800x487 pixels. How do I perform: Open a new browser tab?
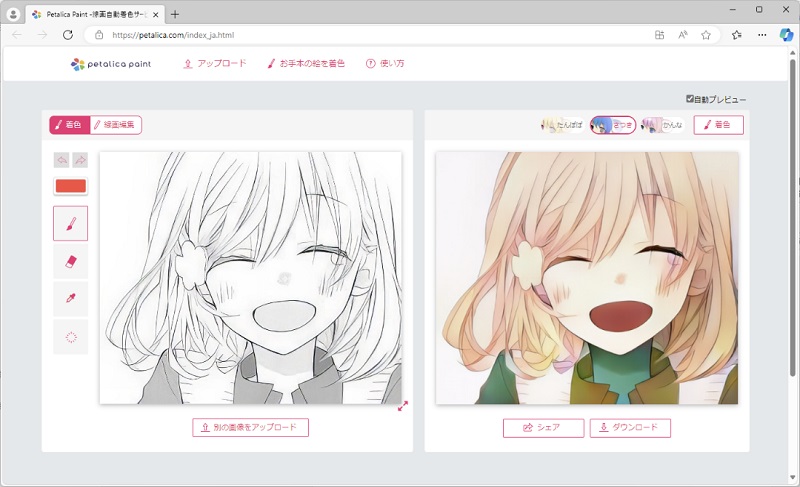click(175, 15)
